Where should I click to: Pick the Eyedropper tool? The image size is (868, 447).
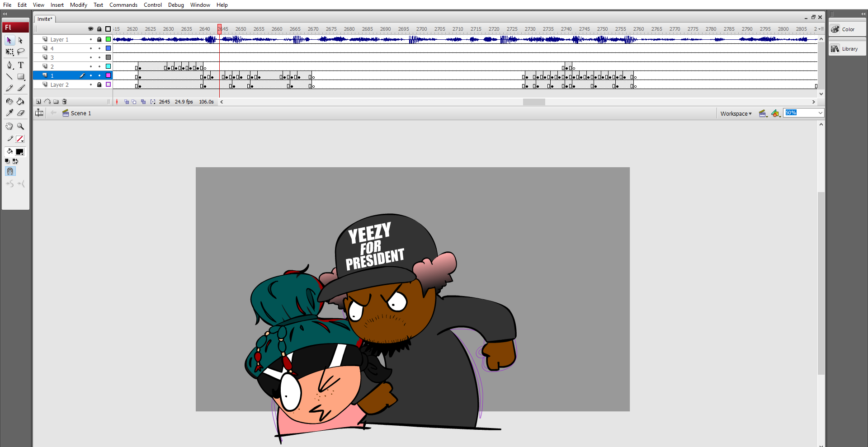pyautogui.click(x=9, y=113)
